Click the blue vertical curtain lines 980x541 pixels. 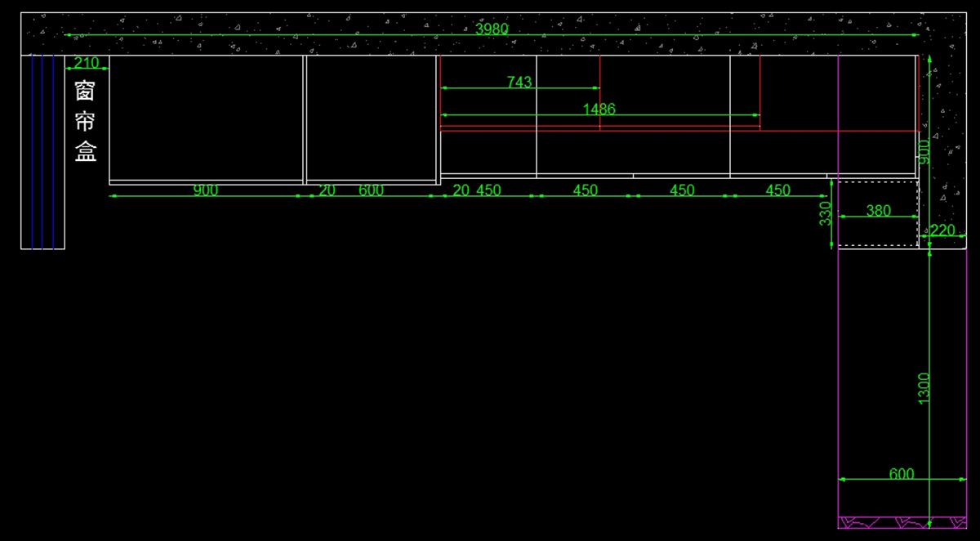pyautogui.click(x=42, y=151)
